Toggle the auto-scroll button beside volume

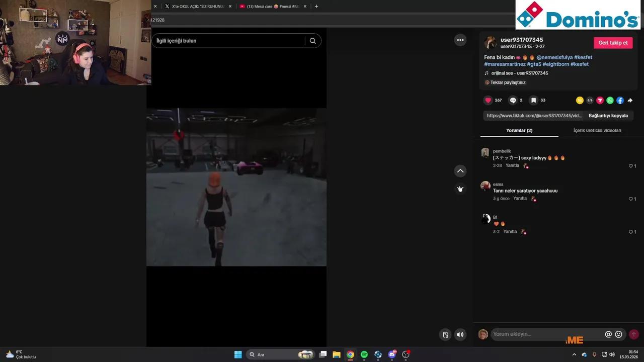(x=445, y=334)
